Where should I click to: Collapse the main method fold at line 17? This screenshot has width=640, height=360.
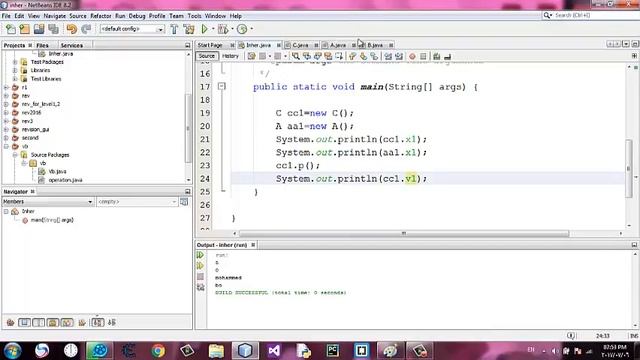(222, 86)
